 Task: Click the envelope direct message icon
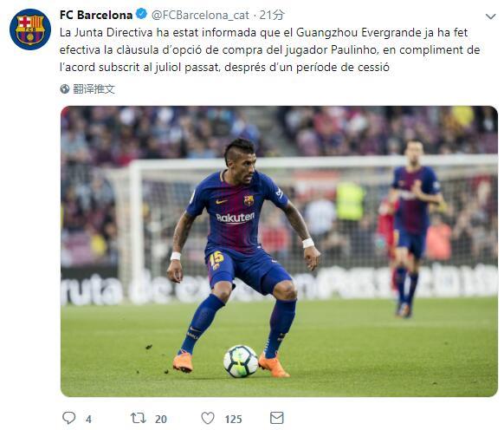pos(277,418)
